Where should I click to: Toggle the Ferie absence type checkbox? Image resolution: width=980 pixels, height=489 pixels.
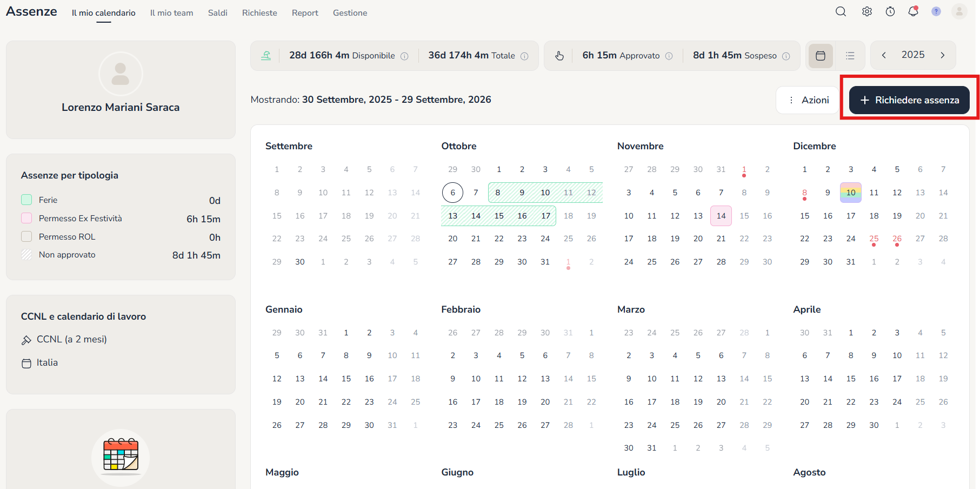pyautogui.click(x=26, y=200)
